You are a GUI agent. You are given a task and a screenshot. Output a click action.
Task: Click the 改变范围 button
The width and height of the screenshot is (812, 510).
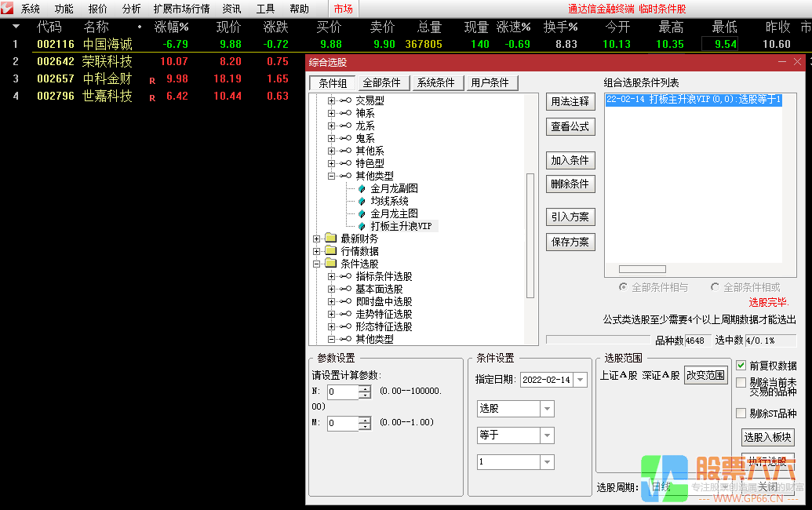(705, 375)
